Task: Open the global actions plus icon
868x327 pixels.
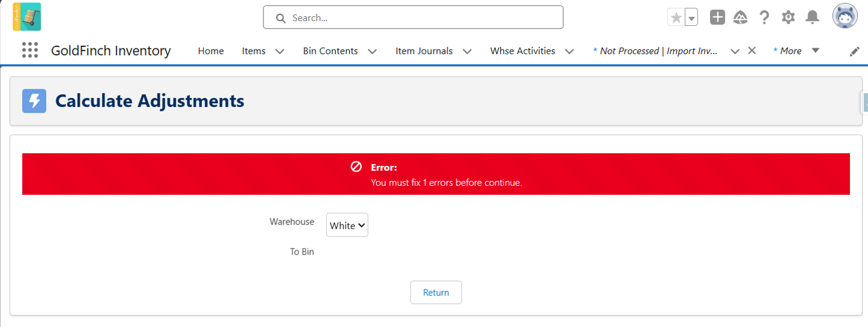Action: 717,17
